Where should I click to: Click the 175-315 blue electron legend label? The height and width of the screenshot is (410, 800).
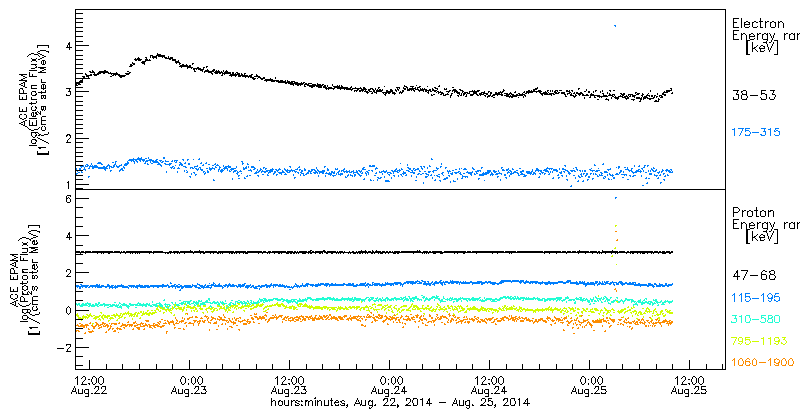pos(756,132)
